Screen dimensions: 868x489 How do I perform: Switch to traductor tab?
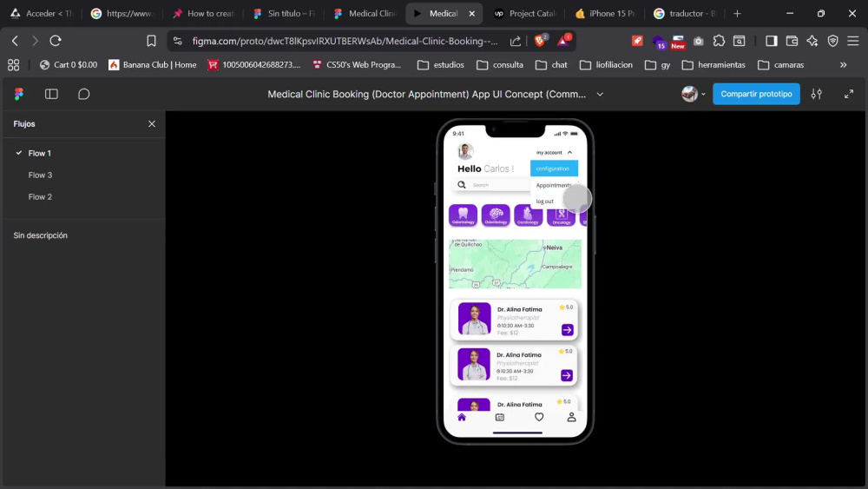(686, 13)
